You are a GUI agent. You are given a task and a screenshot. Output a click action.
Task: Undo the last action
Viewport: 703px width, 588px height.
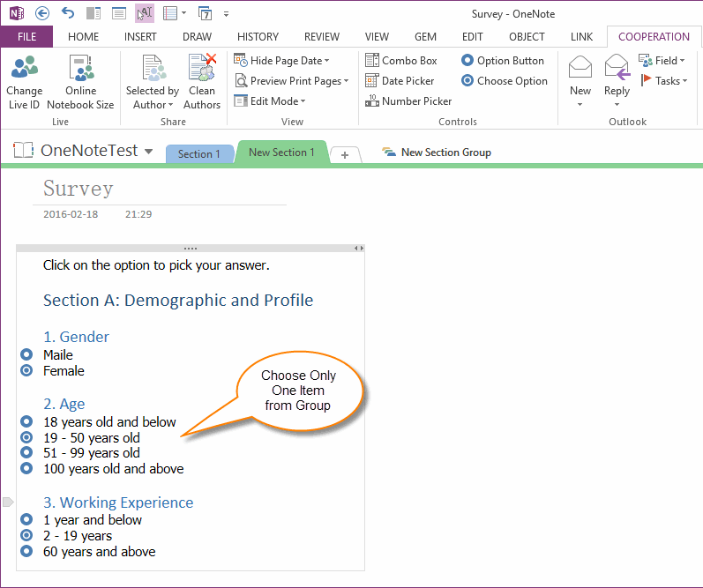pyautogui.click(x=68, y=13)
